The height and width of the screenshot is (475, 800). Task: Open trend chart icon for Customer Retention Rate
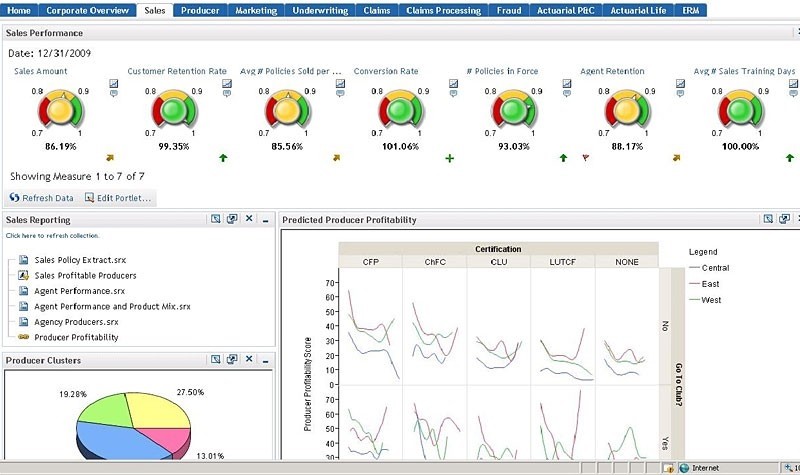(x=227, y=83)
